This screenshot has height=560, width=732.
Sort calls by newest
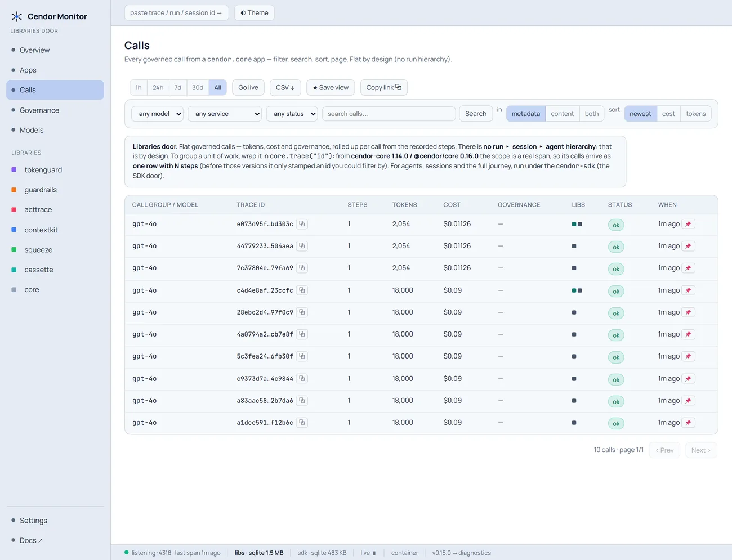coord(641,114)
